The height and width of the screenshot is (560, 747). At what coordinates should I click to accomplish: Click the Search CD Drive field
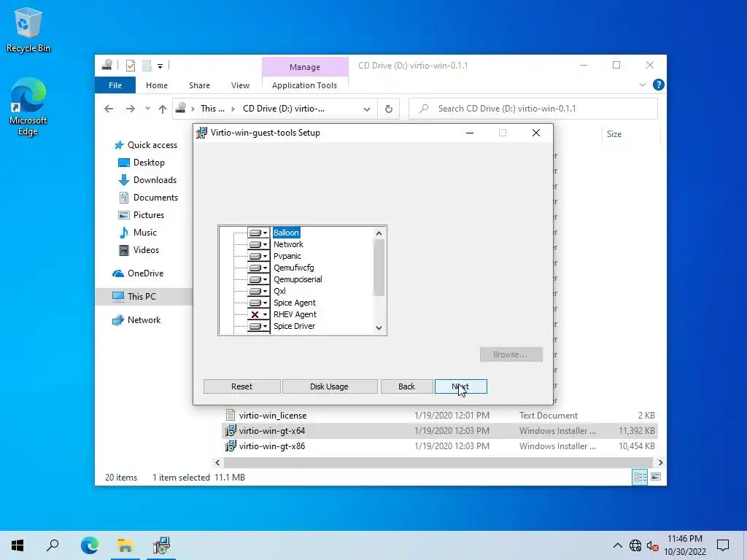tap(533, 109)
